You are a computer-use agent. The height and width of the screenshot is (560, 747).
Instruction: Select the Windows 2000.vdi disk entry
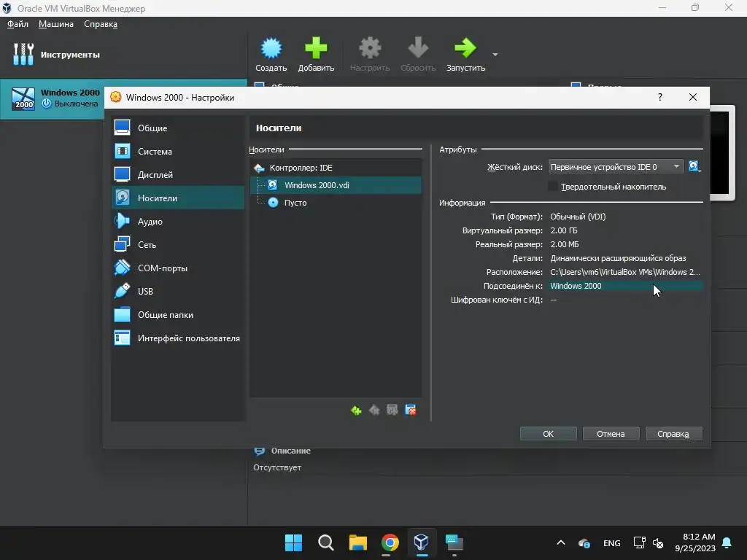[336, 184]
